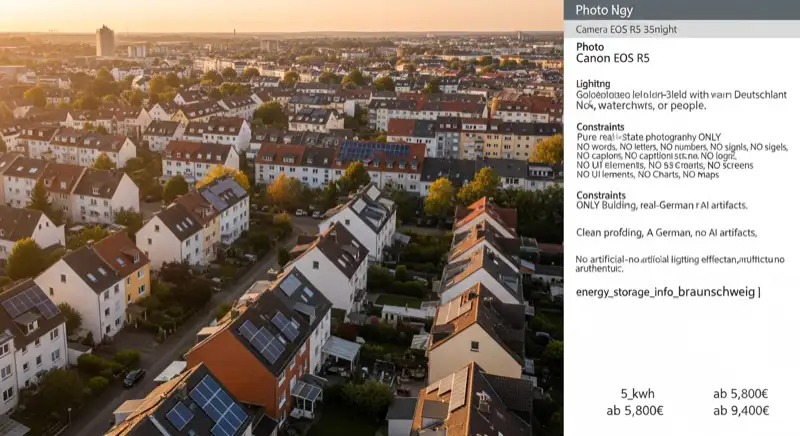Click the "Lighitng" section heading
The image size is (800, 436).
[593, 84]
